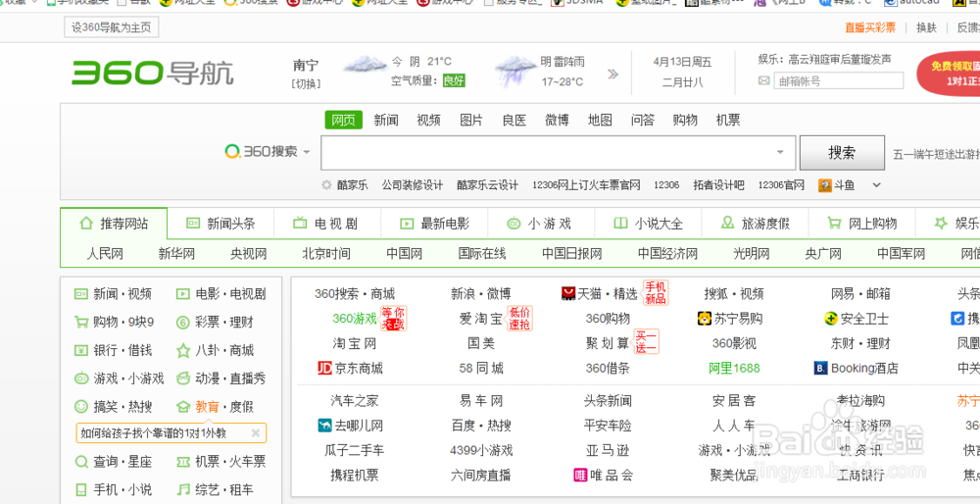Click the gear icon beside 酷家乐 suggestion

(x=326, y=185)
